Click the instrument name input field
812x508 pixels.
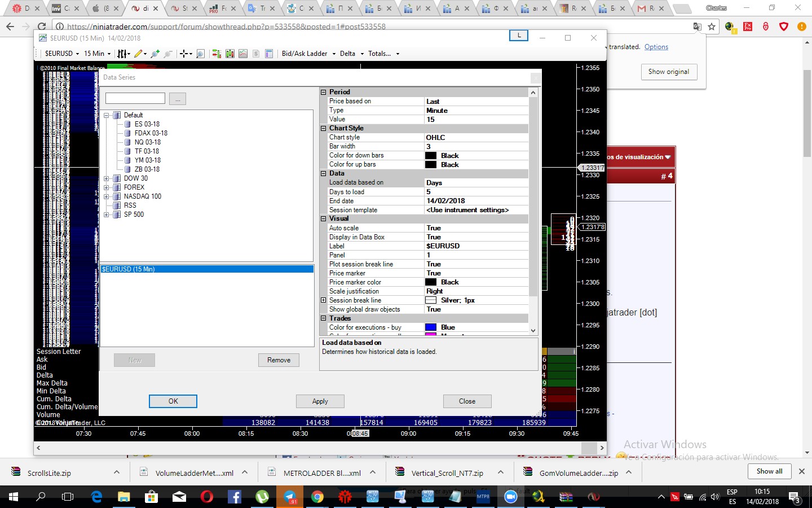(x=135, y=99)
